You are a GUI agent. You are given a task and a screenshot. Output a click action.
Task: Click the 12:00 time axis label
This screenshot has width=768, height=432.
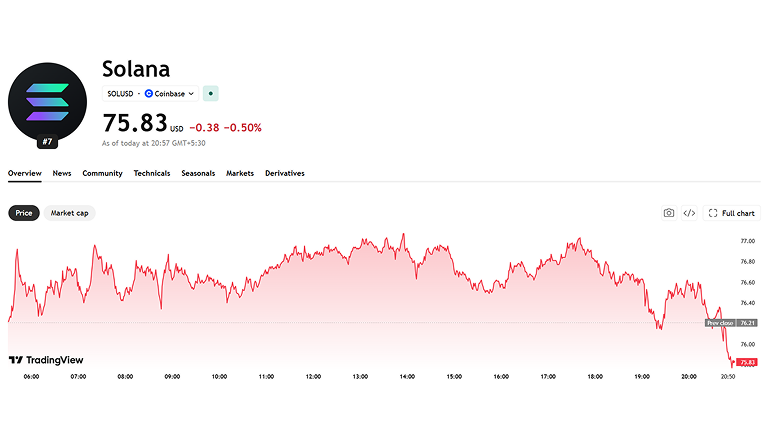click(x=313, y=377)
